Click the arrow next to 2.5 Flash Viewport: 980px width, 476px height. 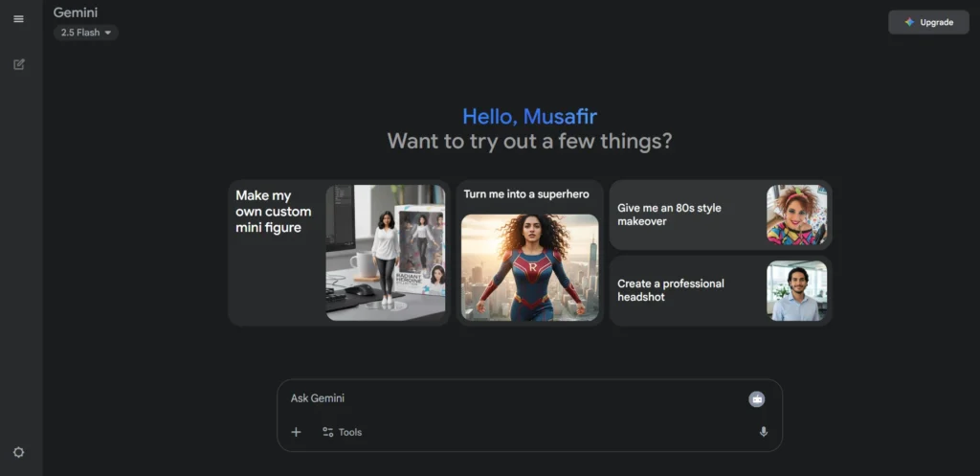(107, 33)
